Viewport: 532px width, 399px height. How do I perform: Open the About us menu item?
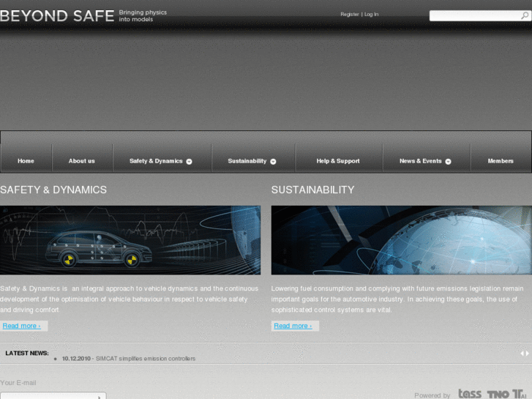(x=82, y=161)
